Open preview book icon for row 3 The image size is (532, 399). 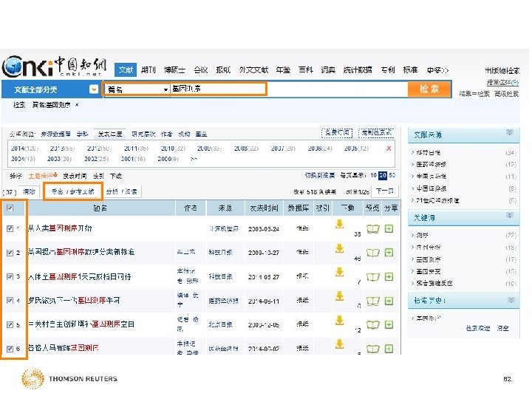[x=372, y=277]
